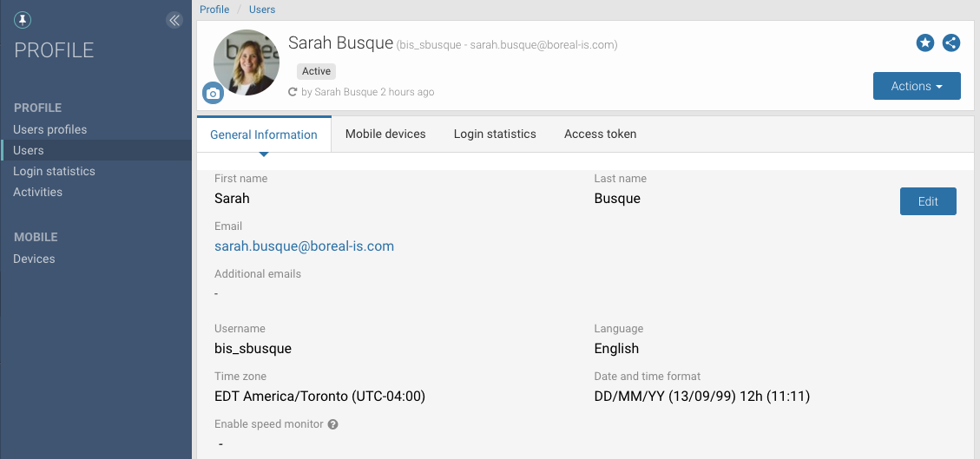Open the Actions dropdown

click(916, 86)
